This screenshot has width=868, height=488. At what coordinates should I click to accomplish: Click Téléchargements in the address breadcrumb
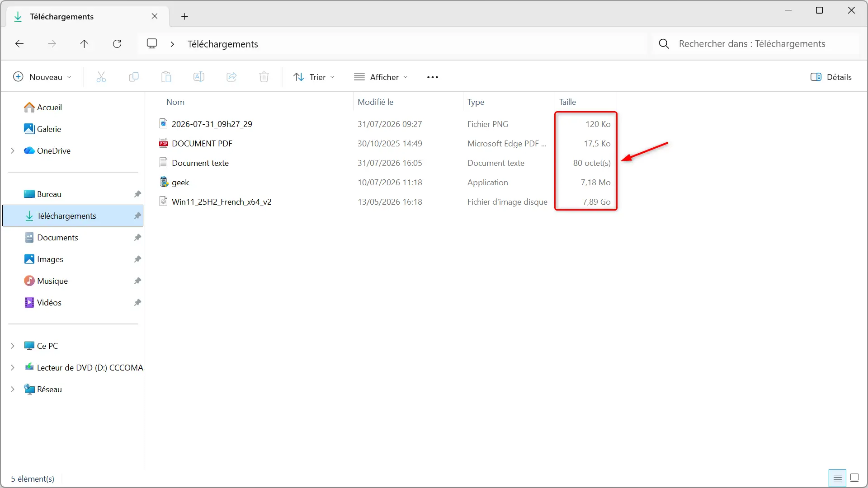223,44
